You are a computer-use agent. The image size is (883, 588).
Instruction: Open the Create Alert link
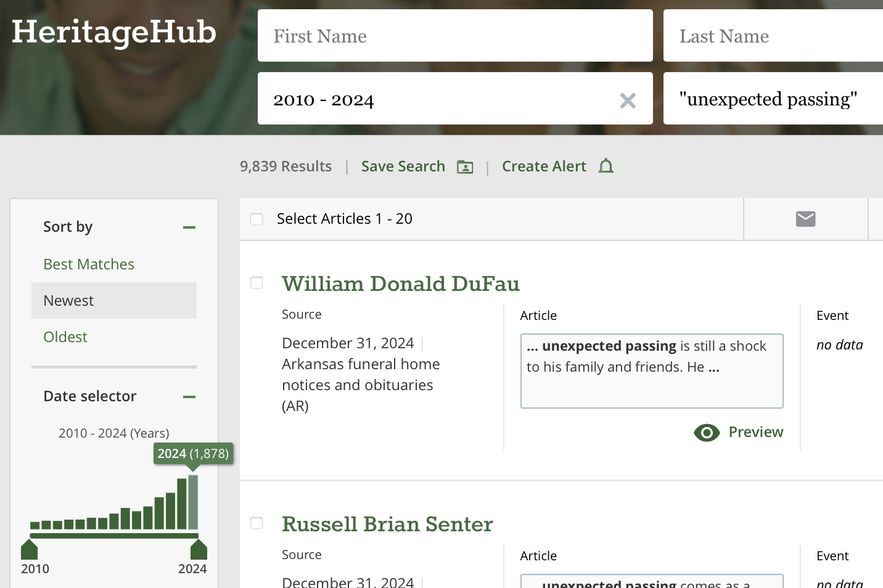544,166
